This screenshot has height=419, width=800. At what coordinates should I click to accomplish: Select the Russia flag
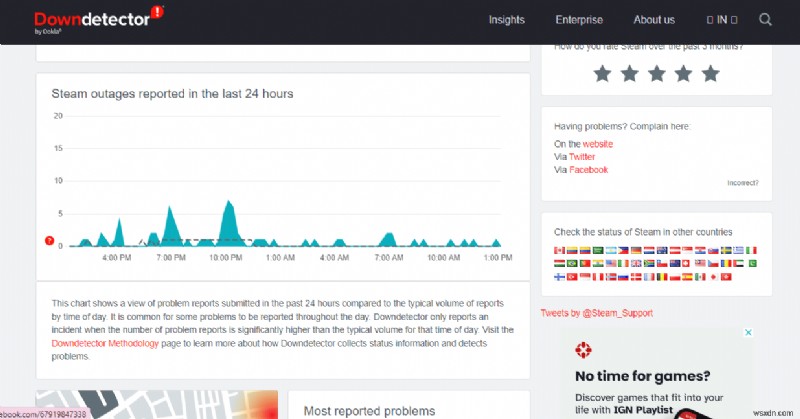click(623, 277)
